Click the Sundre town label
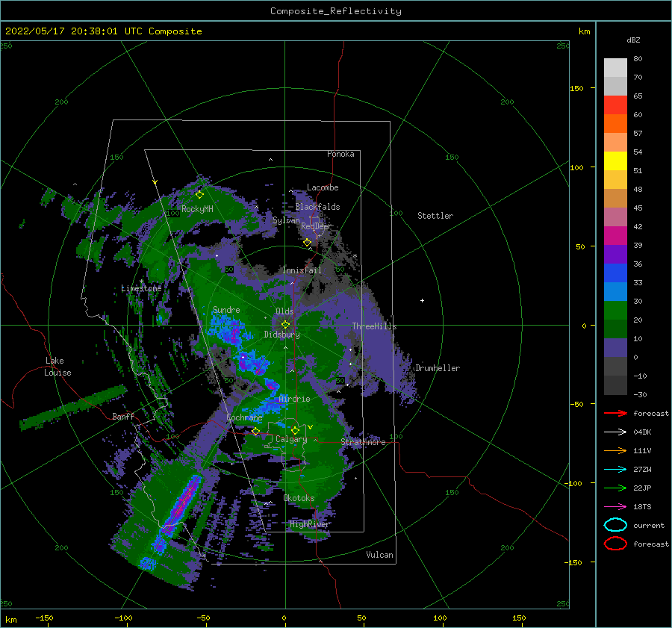The image size is (672, 628). tap(226, 310)
